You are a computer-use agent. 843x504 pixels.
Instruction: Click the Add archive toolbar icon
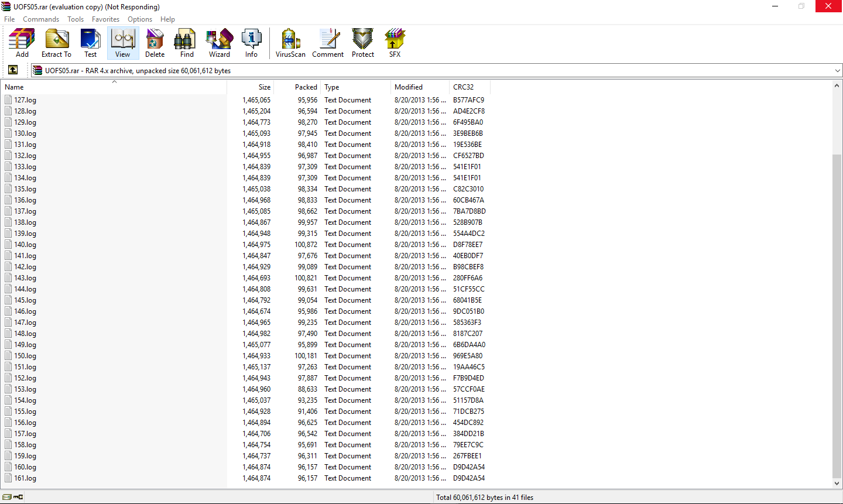point(22,43)
